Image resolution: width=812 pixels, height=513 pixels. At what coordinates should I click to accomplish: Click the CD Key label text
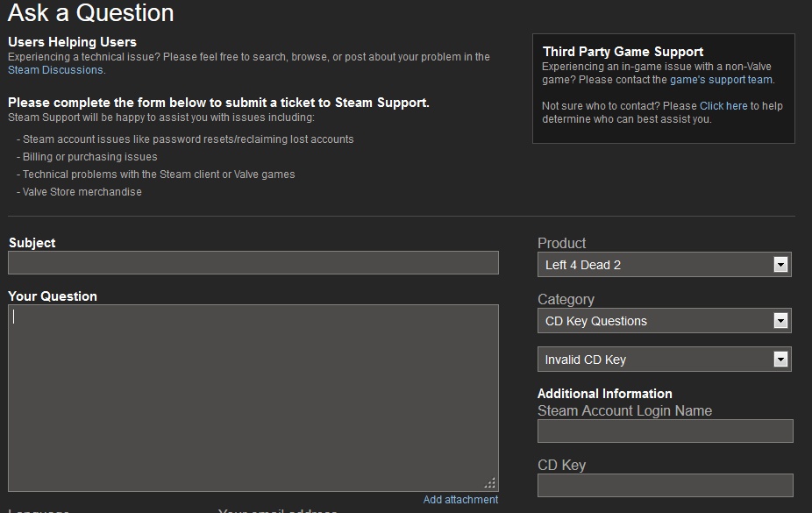[x=561, y=466]
